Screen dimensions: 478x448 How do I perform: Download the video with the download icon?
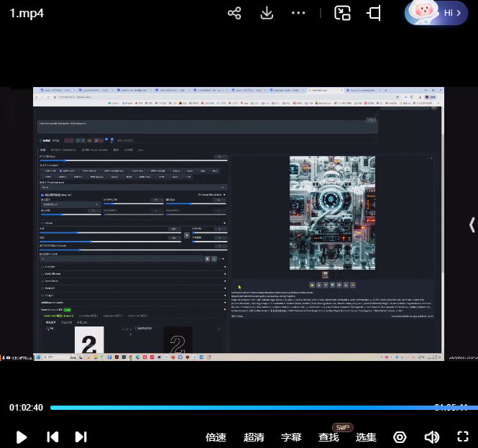[267, 13]
